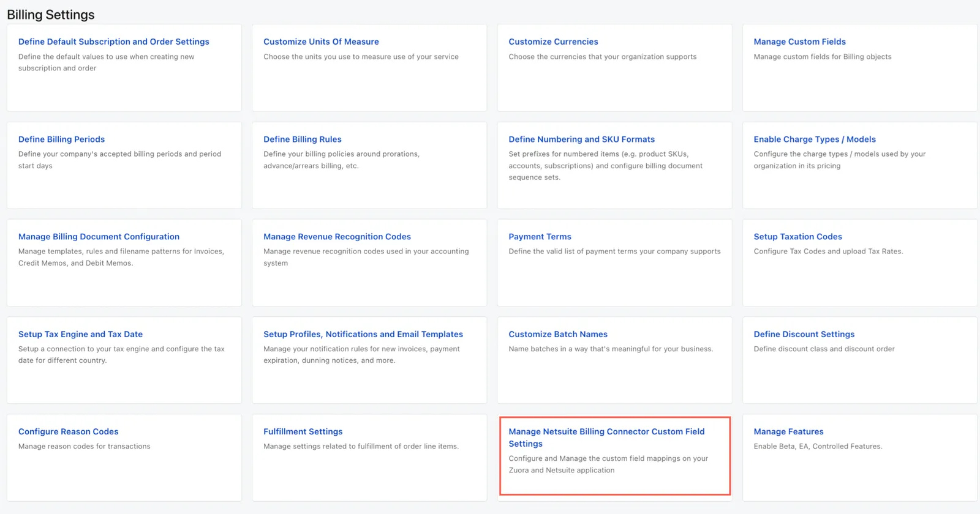This screenshot has height=514, width=980.
Task: Click 'Choose the currencies that your organization supports' text
Action: pos(602,57)
